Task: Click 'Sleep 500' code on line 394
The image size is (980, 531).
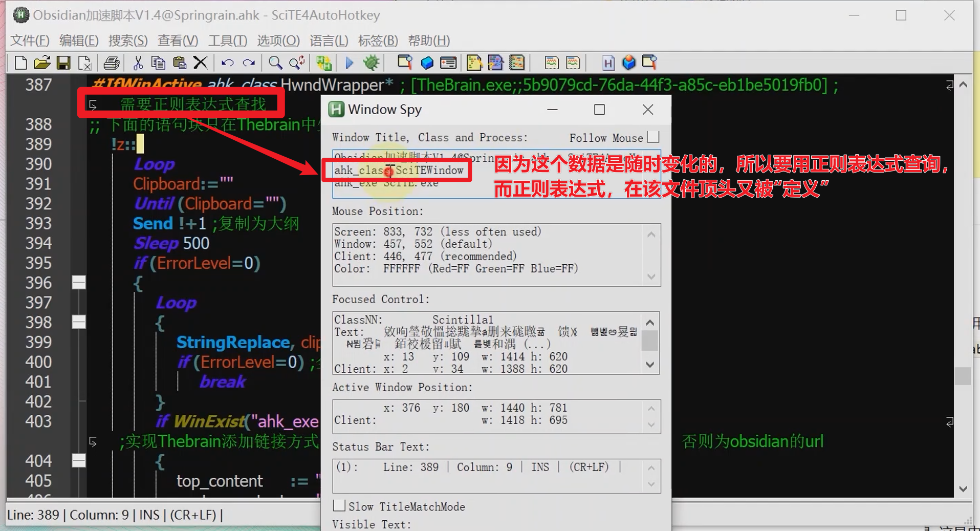Action: coord(171,243)
